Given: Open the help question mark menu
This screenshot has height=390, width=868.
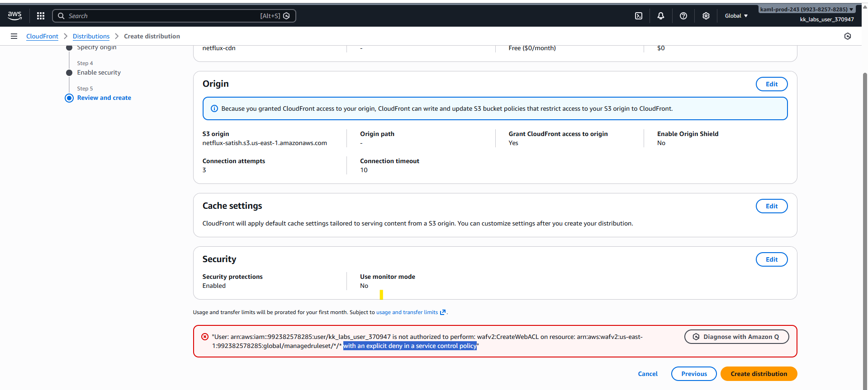Looking at the screenshot, I should coord(683,16).
